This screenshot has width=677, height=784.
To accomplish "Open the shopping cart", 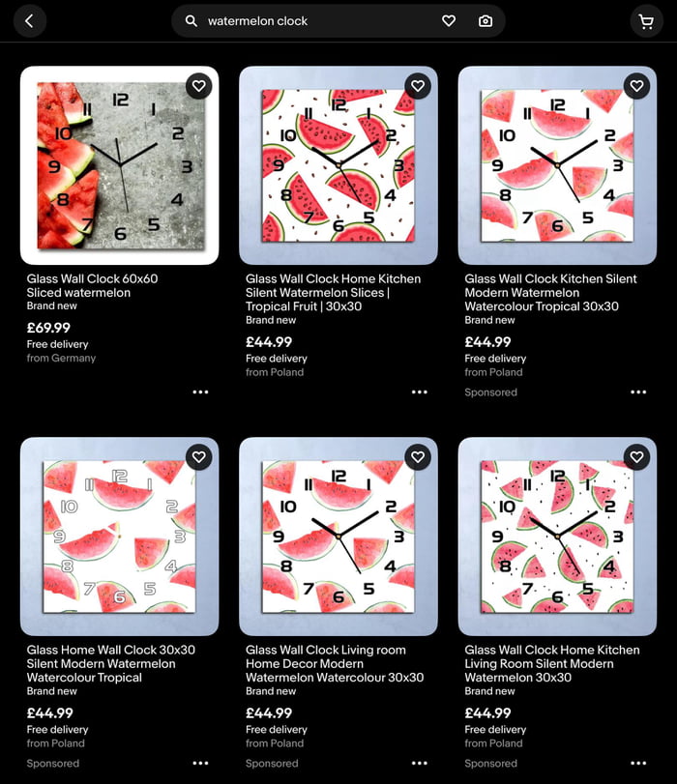I will coord(646,21).
